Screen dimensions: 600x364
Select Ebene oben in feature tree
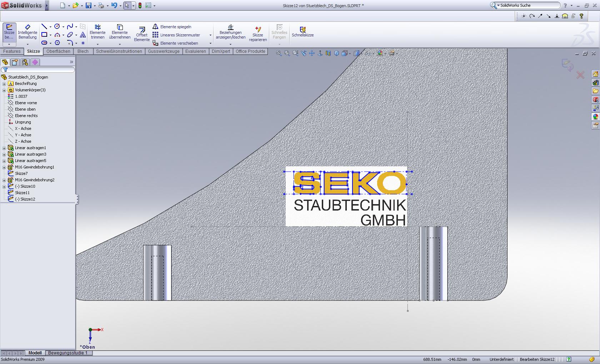[25, 109]
